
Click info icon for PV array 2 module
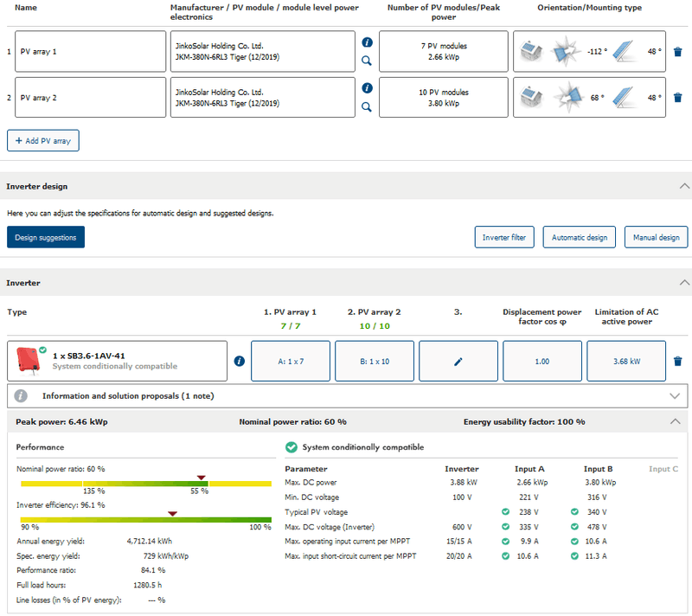367,88
